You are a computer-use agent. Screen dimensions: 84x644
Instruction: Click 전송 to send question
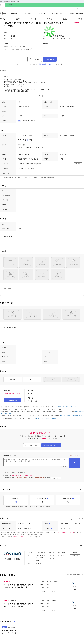tap(75, 463)
